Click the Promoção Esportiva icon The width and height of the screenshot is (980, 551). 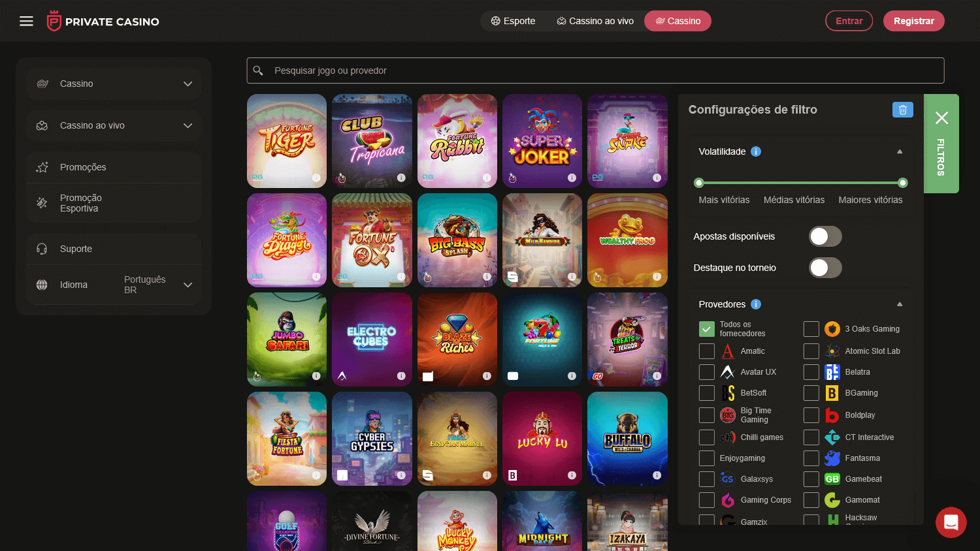(42, 203)
